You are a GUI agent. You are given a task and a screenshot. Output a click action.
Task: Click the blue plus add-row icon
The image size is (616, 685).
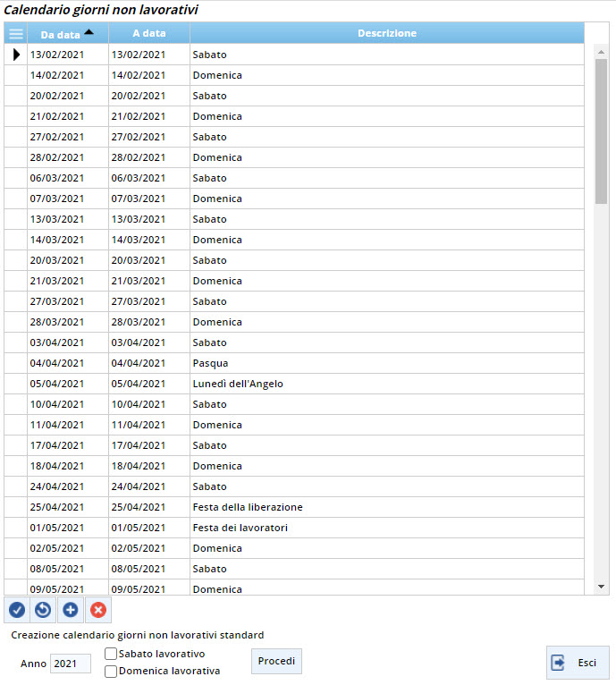tap(71, 611)
